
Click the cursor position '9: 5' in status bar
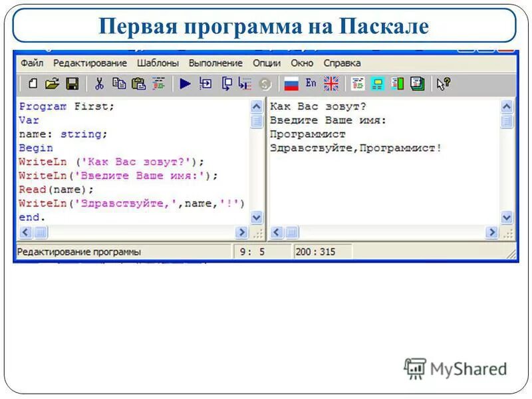[x=252, y=252]
